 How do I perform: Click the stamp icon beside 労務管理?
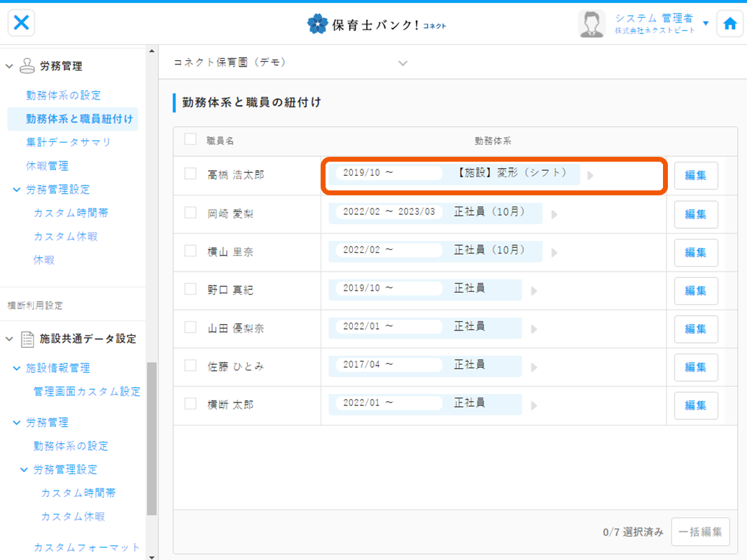coord(27,66)
